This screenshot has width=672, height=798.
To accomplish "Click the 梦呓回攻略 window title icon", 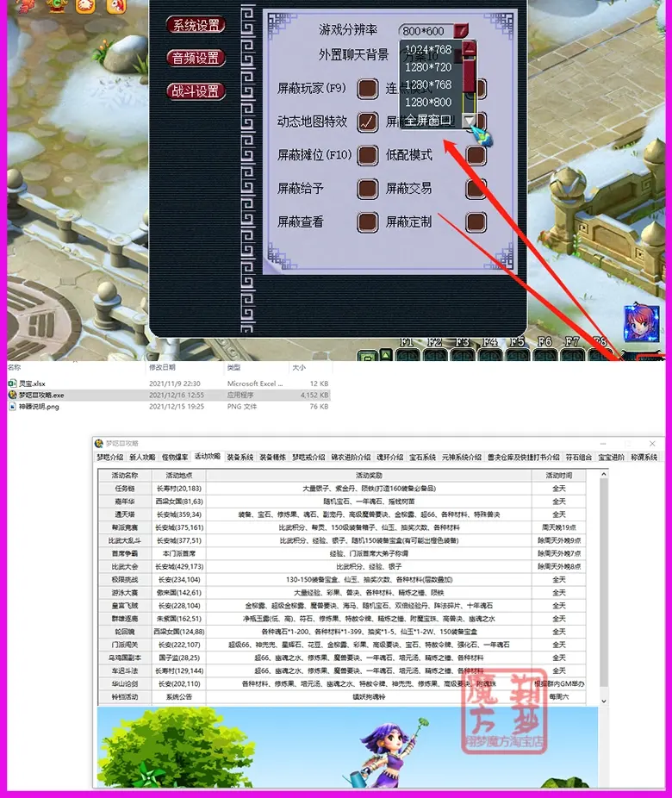I will (99, 443).
